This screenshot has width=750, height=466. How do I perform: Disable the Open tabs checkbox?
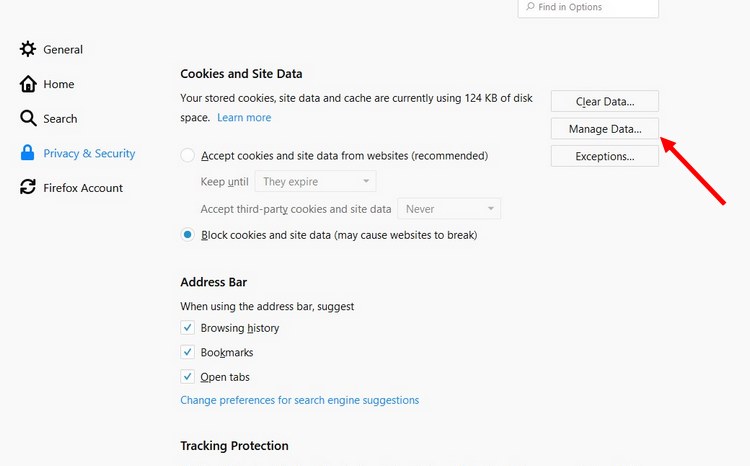(x=187, y=377)
